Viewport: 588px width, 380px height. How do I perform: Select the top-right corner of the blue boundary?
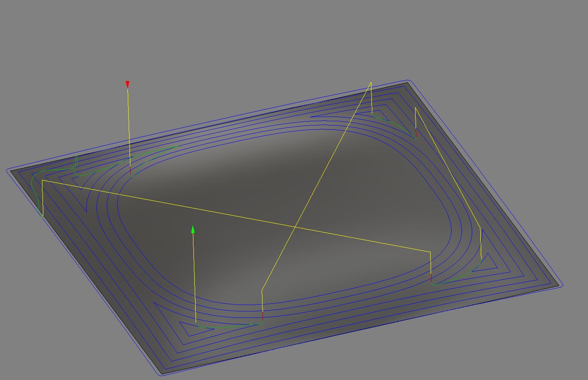pyautogui.click(x=410, y=80)
